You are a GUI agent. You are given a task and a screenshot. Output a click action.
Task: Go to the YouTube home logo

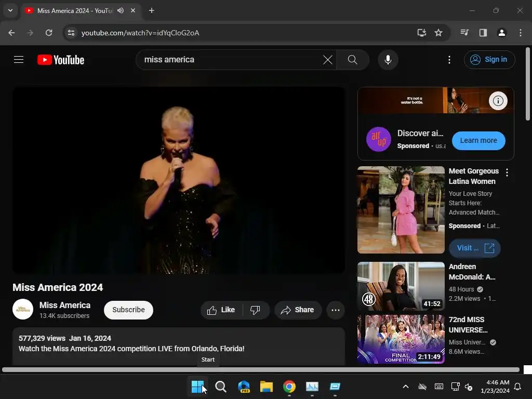pos(61,60)
